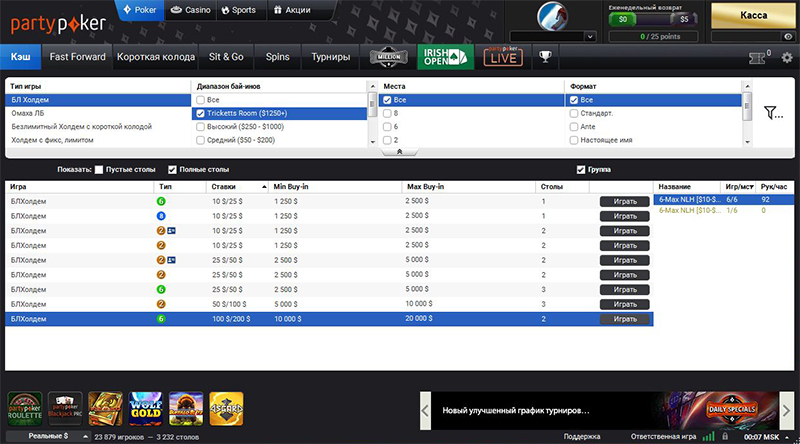Select Омаха ЛБ game type
The image size is (800, 444).
28,114
